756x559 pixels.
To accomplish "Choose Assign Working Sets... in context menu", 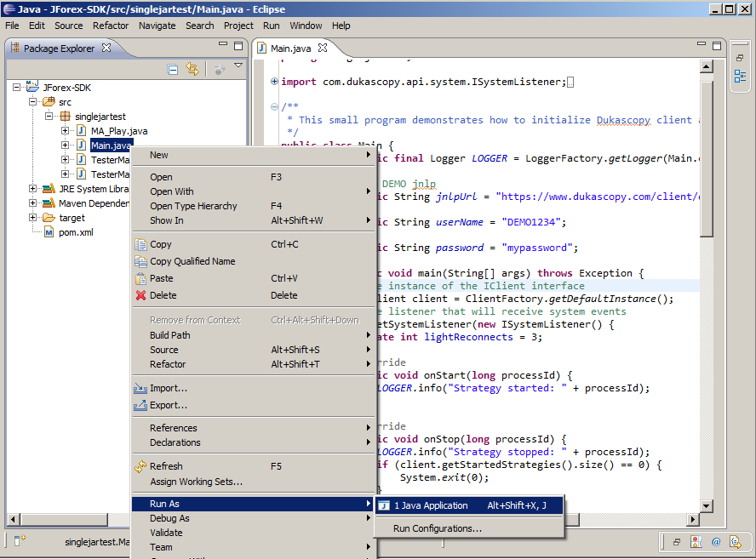I will pyautogui.click(x=254, y=482).
